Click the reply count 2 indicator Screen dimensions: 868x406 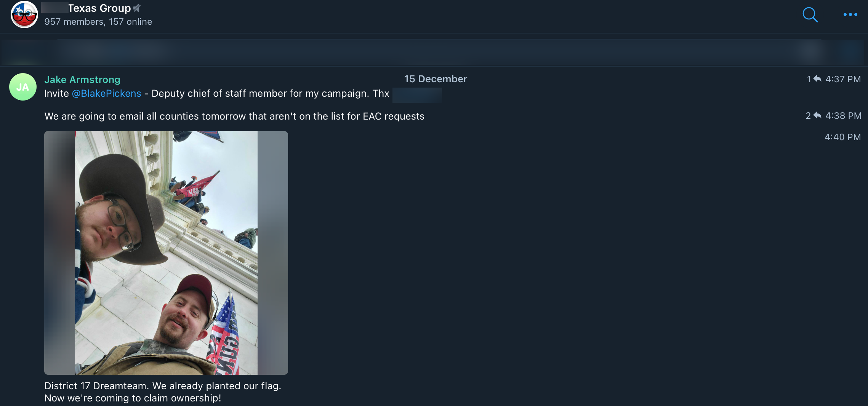click(x=808, y=116)
